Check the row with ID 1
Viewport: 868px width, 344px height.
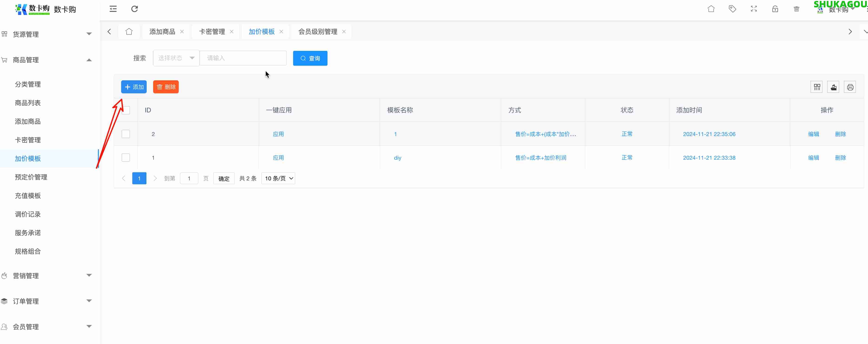pyautogui.click(x=126, y=158)
